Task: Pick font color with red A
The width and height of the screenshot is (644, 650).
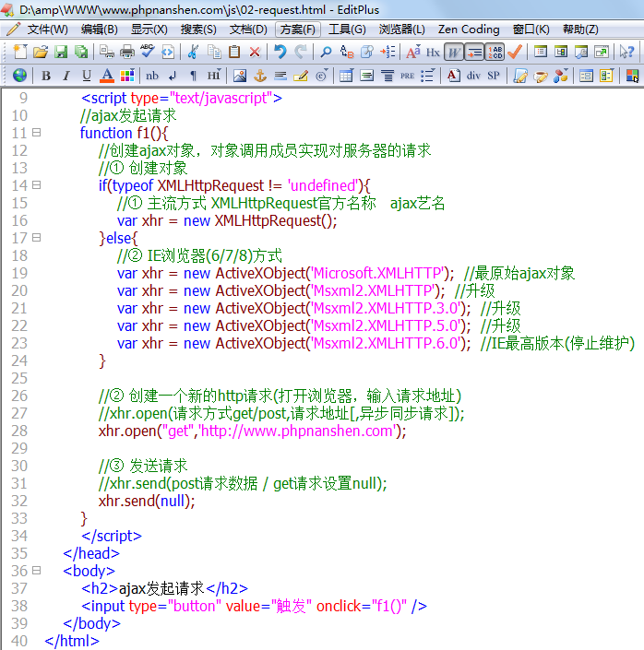Action: [107, 76]
